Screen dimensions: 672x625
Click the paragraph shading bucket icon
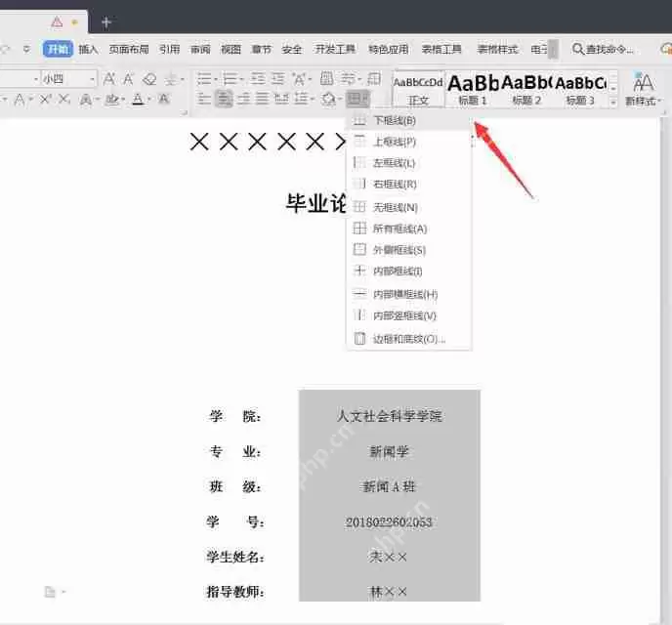[328, 100]
